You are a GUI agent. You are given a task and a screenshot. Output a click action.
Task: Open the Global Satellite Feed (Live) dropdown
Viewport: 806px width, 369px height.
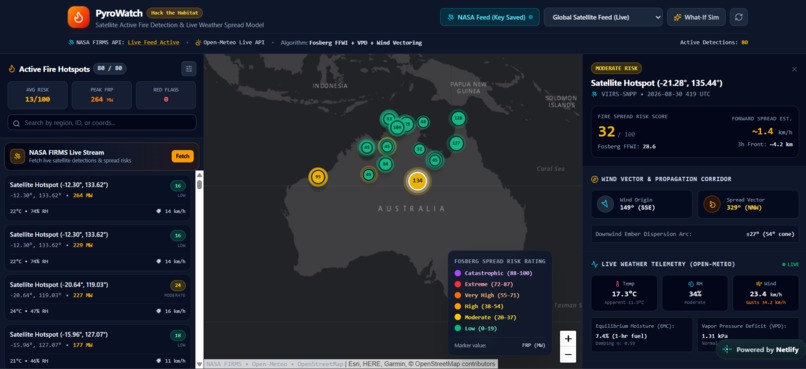(x=603, y=17)
